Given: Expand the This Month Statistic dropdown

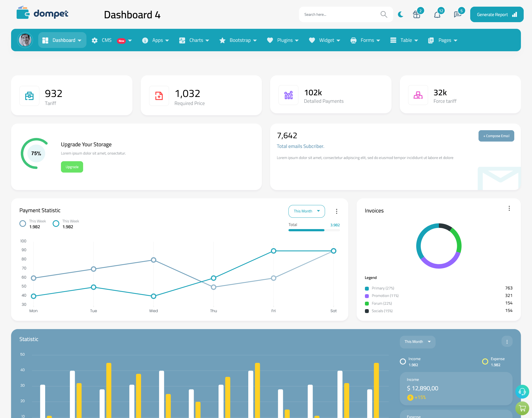Looking at the screenshot, I should click(417, 341).
